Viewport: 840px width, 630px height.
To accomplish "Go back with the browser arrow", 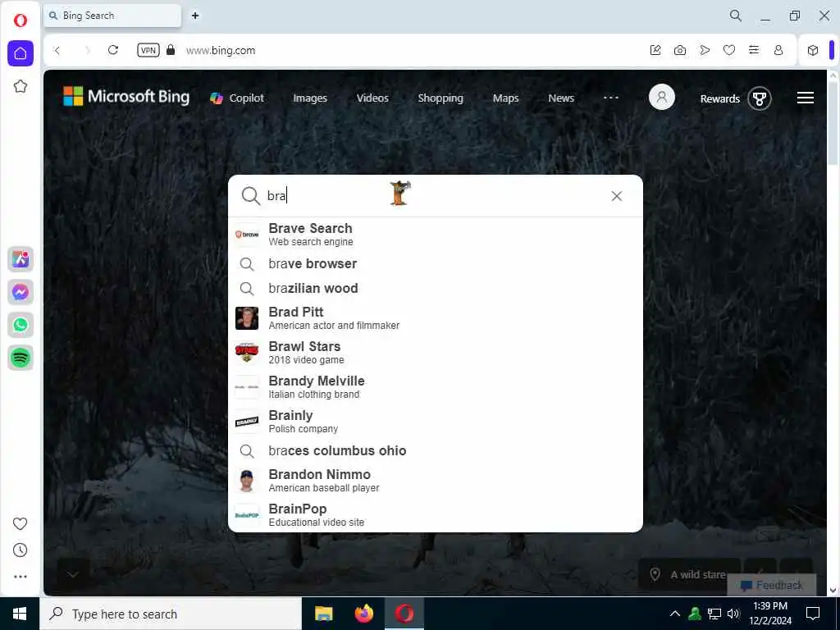I will pos(57,50).
